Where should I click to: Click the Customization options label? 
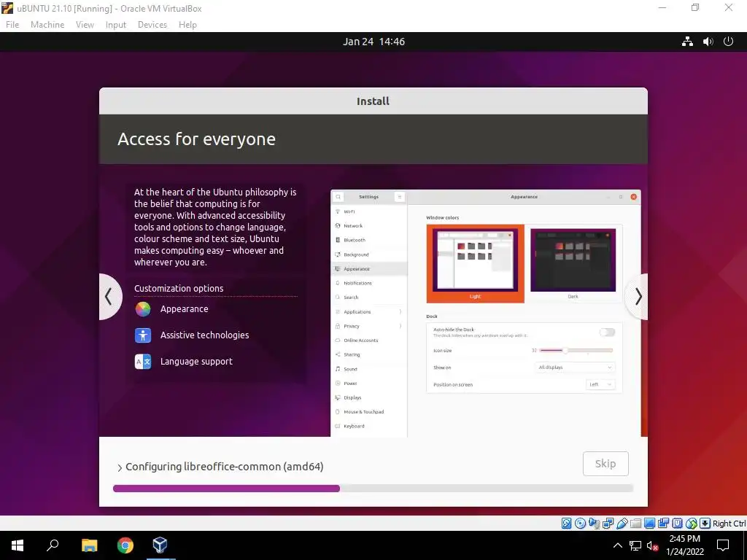pos(179,288)
